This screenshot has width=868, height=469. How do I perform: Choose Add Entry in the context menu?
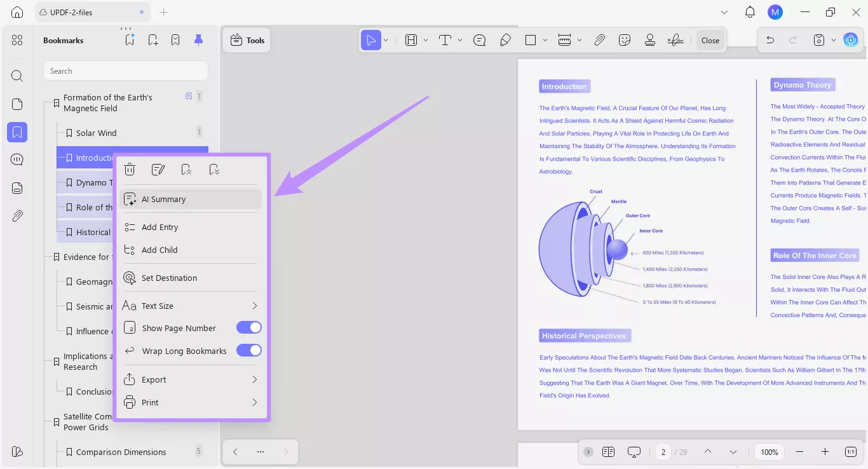coord(191,227)
